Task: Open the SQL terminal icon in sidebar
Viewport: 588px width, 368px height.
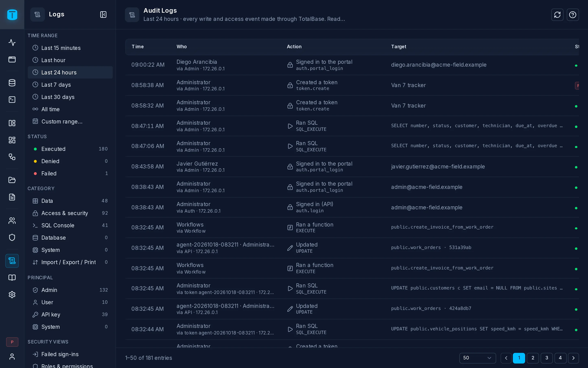Action: (12, 100)
